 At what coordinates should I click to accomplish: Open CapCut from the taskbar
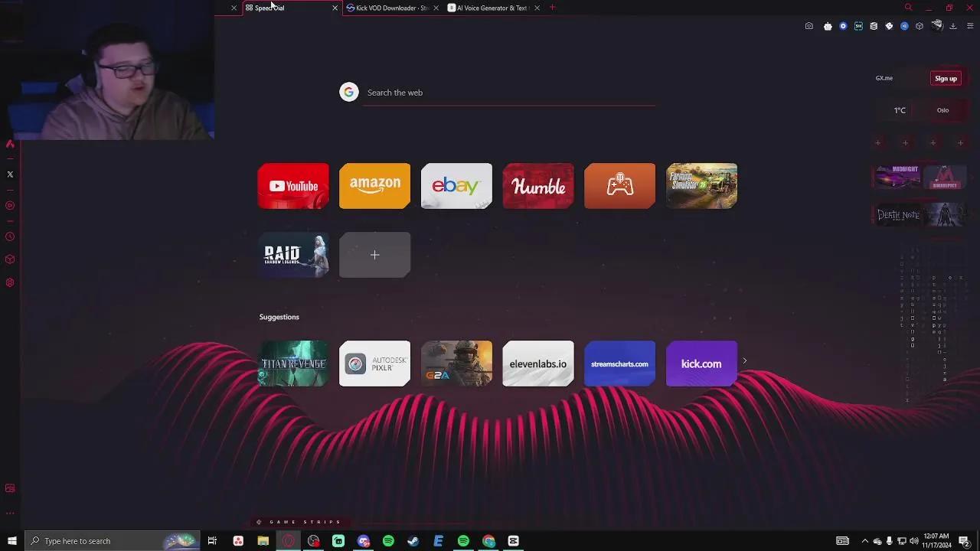coord(514,541)
